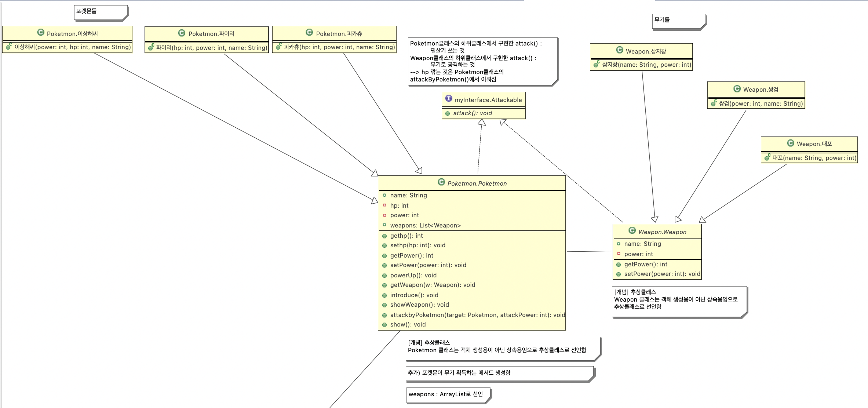
Task: Click the class icon of Poketmon.Poketmon
Action: tap(441, 182)
